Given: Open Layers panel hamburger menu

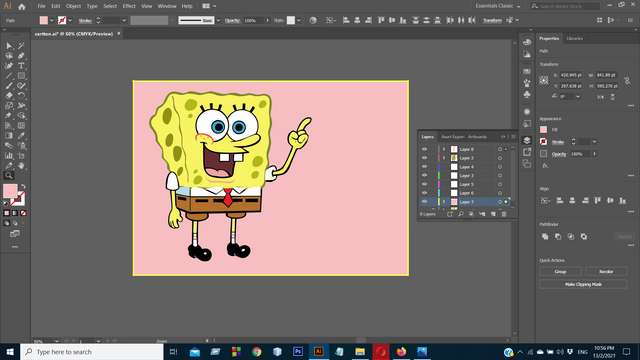Looking at the screenshot, I should click(513, 137).
